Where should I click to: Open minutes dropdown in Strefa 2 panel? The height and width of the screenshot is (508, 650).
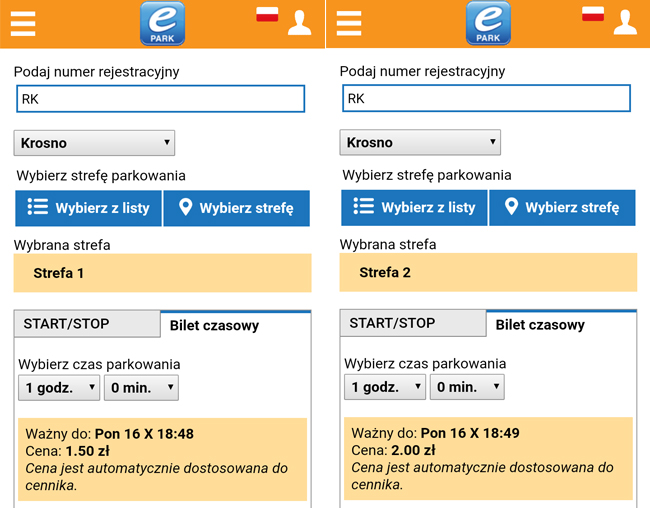467,387
